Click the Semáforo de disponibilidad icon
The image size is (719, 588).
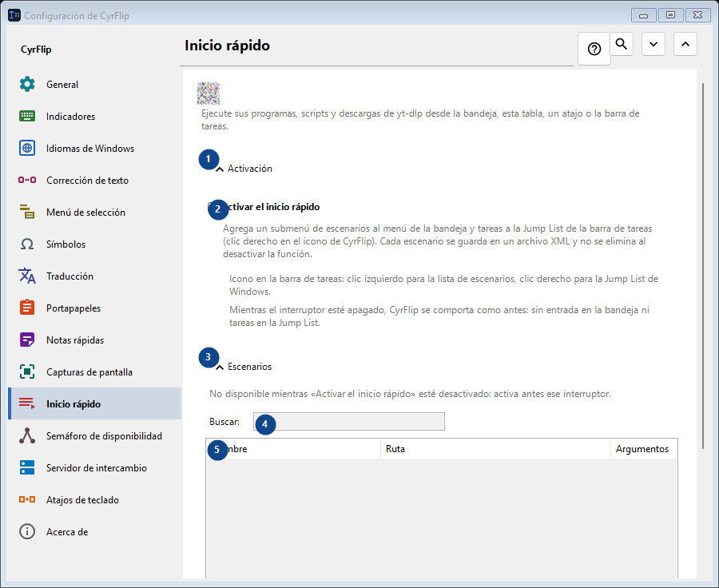(x=27, y=435)
